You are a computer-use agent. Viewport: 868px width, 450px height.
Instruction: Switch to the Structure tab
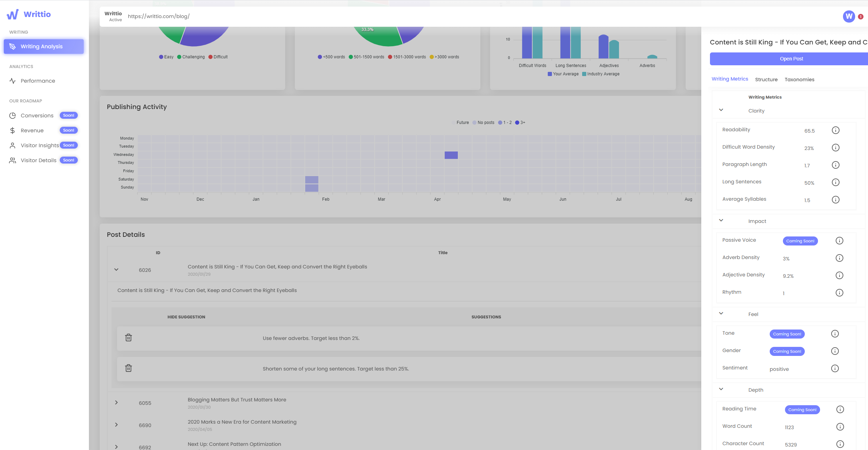pos(766,80)
